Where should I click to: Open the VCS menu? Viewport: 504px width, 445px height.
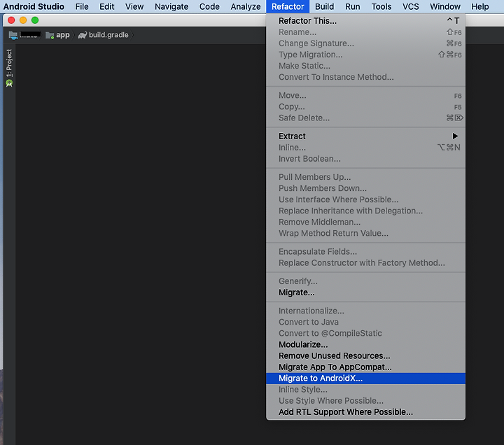(x=410, y=6)
